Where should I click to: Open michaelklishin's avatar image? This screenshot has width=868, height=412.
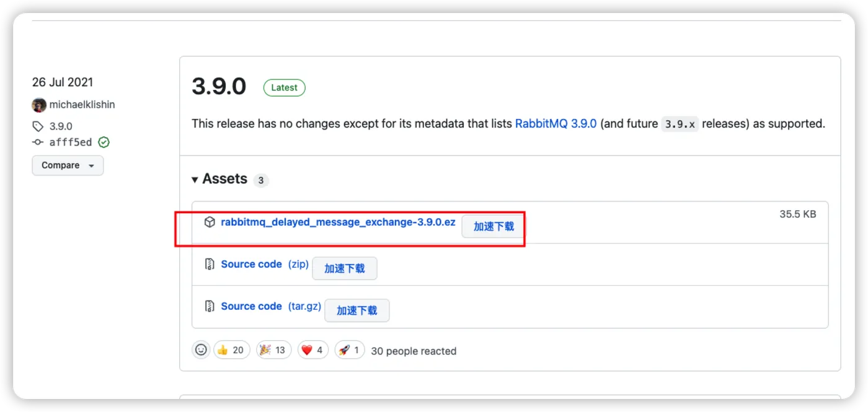tap(39, 105)
